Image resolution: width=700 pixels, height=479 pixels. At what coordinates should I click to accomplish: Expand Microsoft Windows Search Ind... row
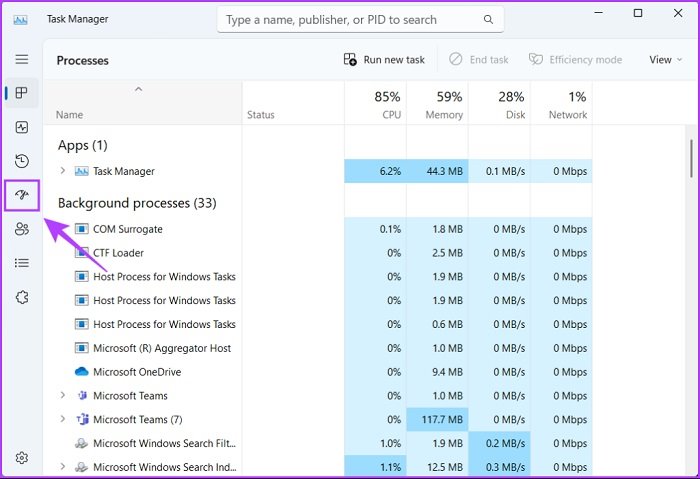[x=62, y=467]
